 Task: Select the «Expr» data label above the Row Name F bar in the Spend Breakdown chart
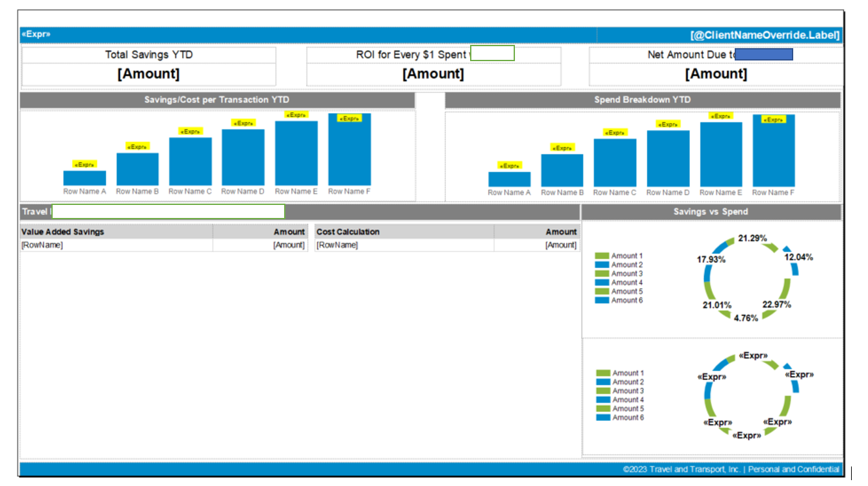coord(774,120)
